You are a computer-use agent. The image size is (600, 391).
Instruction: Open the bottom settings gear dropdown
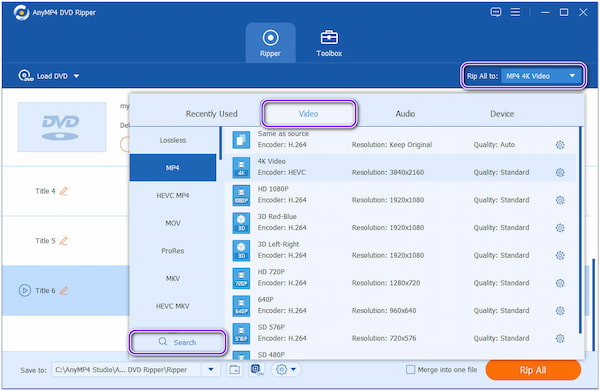(285, 370)
